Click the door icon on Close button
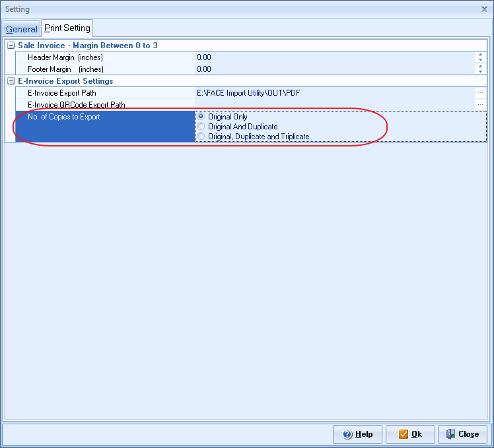494x448 pixels. point(450,434)
